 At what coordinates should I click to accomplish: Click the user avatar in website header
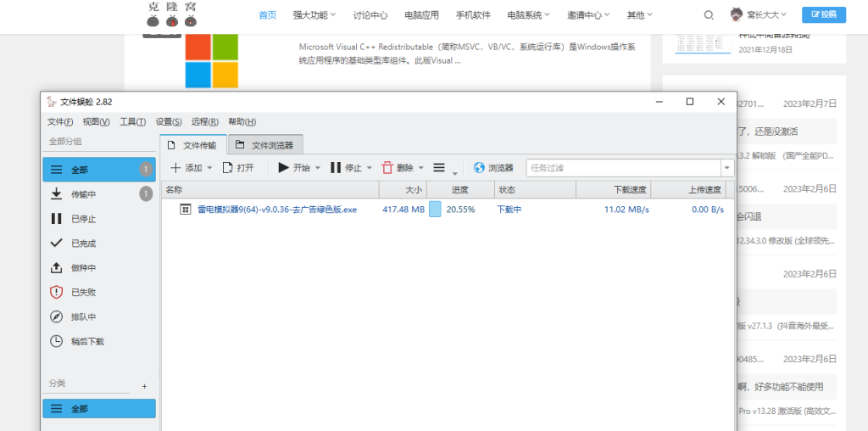[737, 15]
